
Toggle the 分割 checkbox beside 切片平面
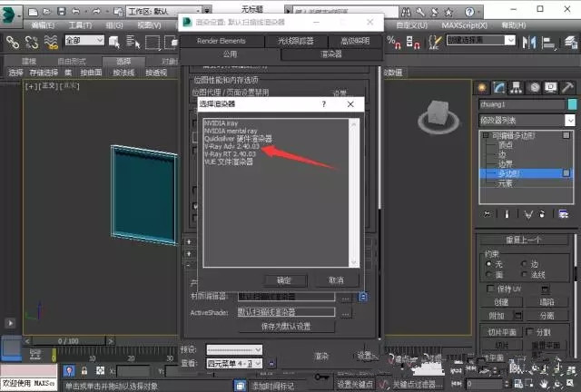click(x=530, y=331)
